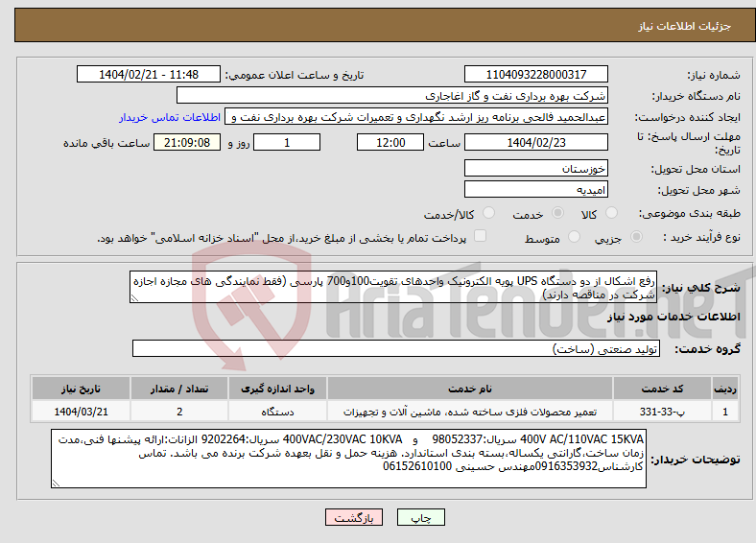Click the کد خدمت column header
756x543 pixels.
pos(662,389)
